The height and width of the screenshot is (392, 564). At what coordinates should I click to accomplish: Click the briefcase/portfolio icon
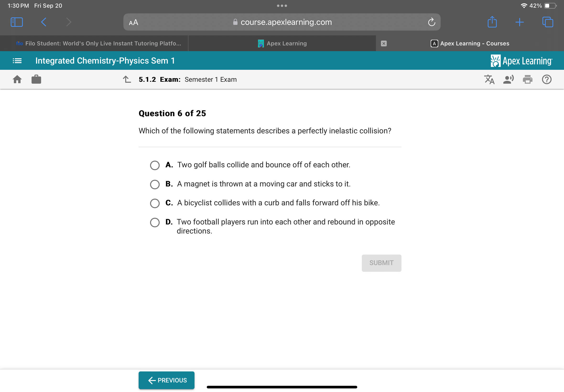pyautogui.click(x=36, y=79)
